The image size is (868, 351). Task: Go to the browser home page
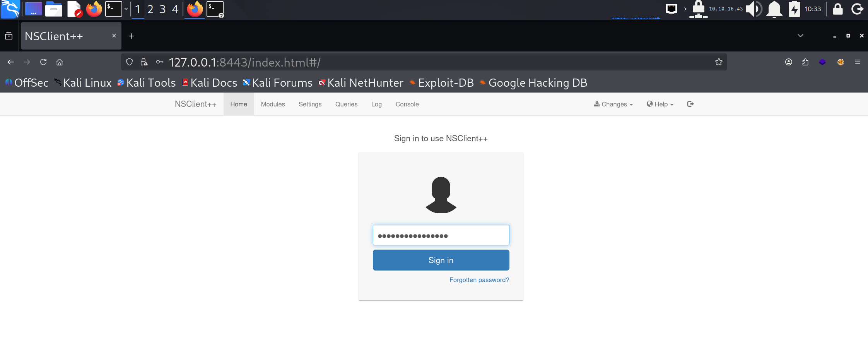pos(60,62)
